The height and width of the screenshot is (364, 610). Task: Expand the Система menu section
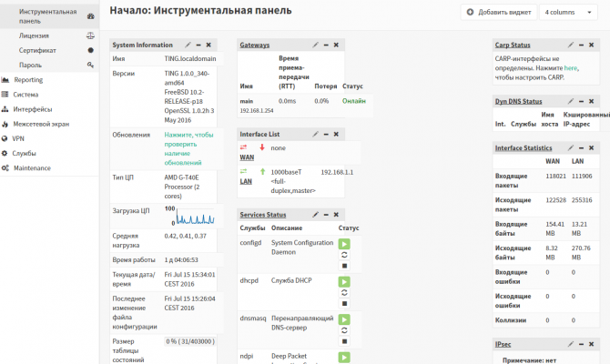click(25, 94)
